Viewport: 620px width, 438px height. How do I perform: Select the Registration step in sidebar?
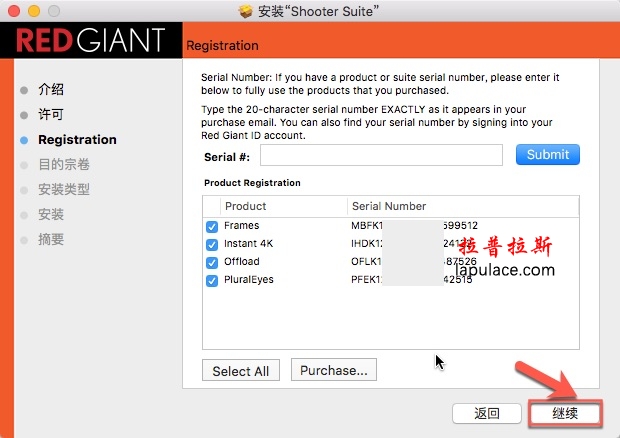click(x=77, y=140)
